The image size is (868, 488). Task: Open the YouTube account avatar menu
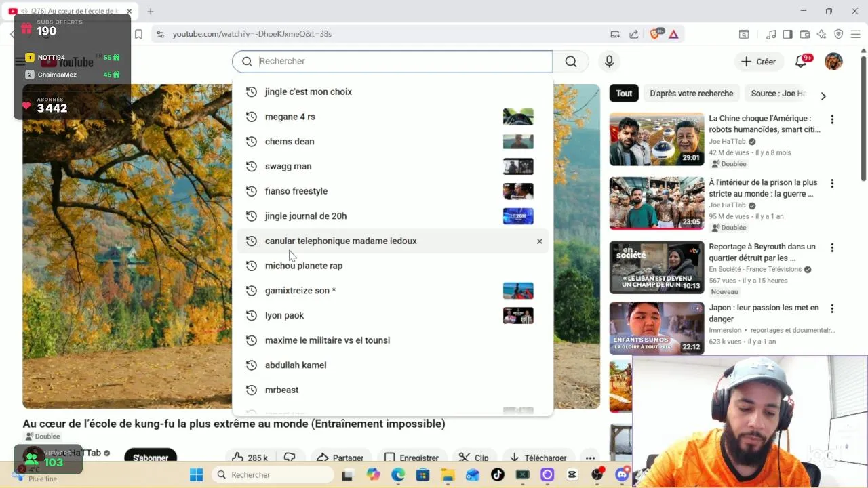(x=833, y=62)
